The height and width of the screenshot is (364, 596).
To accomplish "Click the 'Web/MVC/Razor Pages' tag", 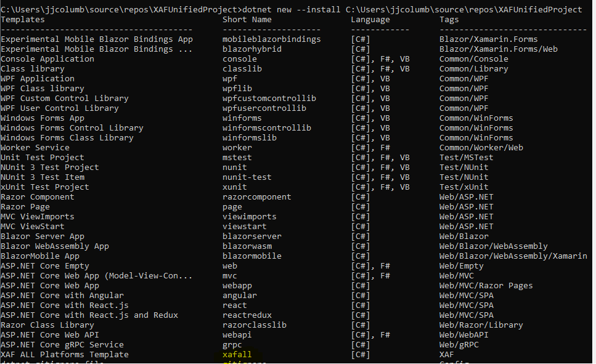I will tap(486, 286).
